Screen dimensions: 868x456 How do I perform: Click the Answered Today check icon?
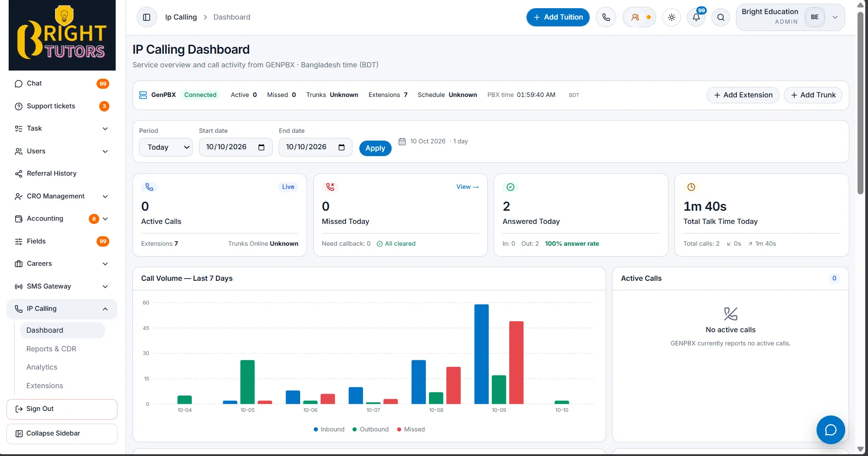pos(511,187)
